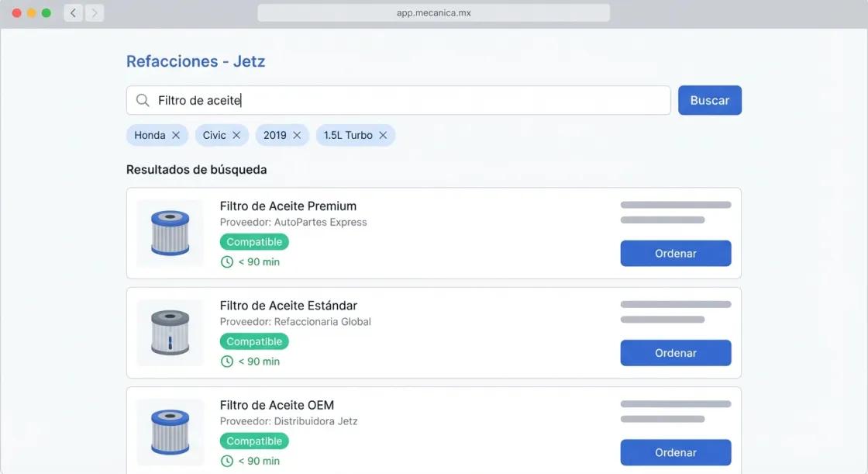Remove the 2019 filter chip

[x=298, y=135]
